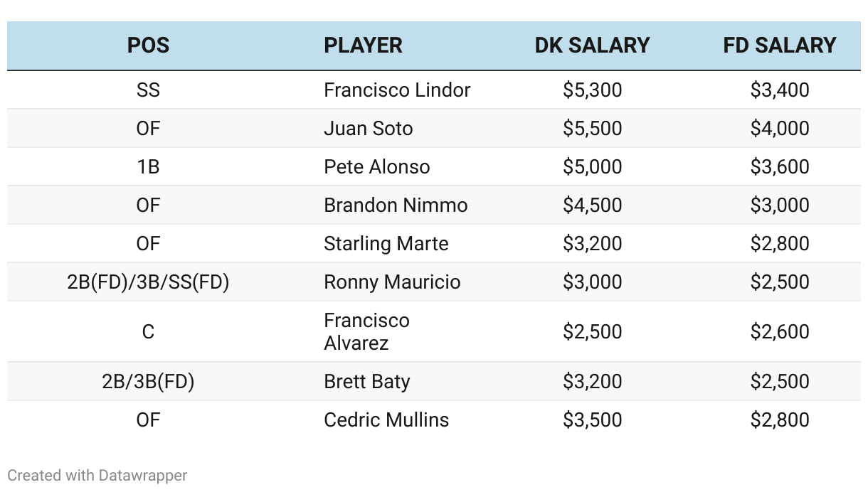
Task: Click Pete Alonso's name in the table
Action: (x=376, y=167)
